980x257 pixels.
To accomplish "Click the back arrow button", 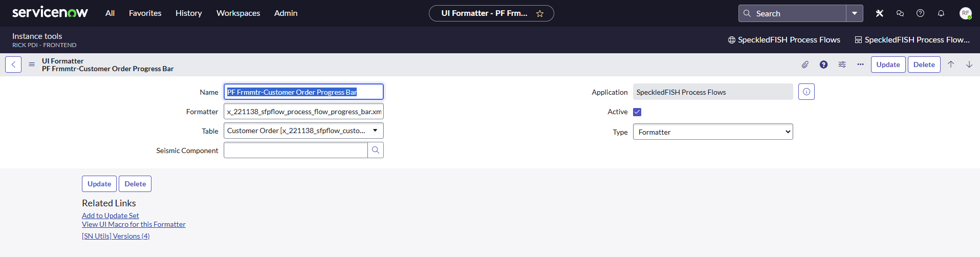I will click(13, 65).
